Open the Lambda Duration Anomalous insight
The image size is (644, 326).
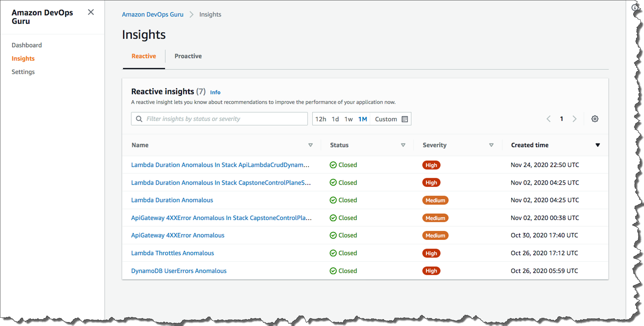click(172, 200)
